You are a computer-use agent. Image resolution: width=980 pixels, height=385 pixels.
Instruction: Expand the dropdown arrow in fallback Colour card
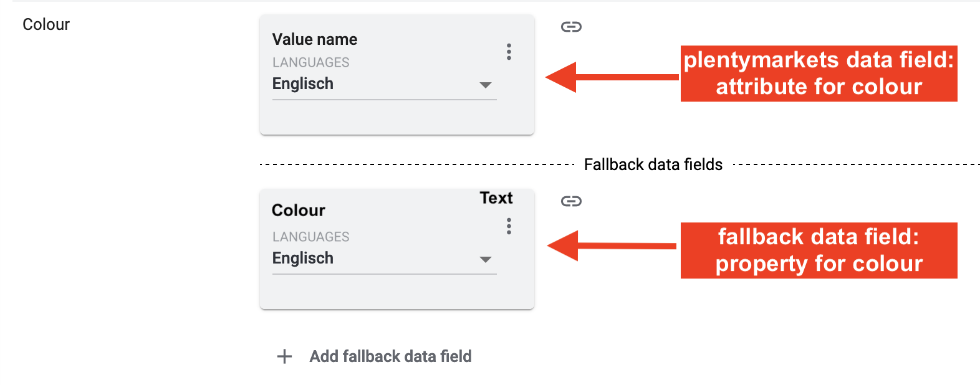[x=486, y=259]
